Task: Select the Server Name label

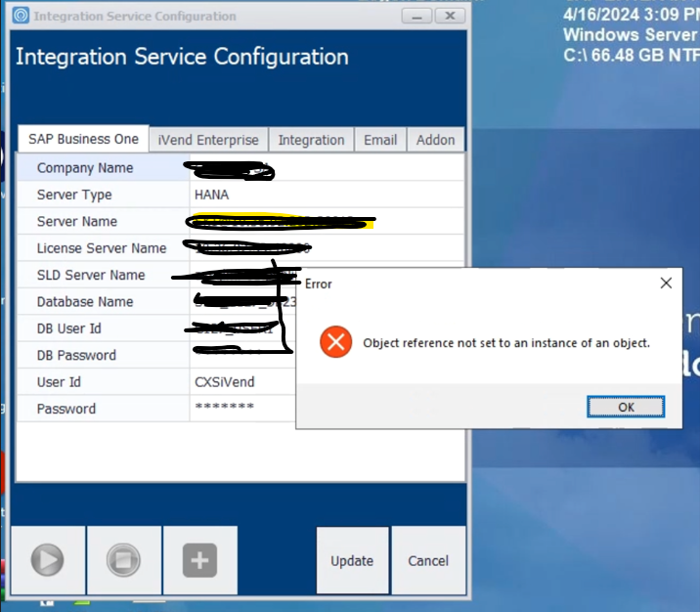Action: (x=77, y=221)
